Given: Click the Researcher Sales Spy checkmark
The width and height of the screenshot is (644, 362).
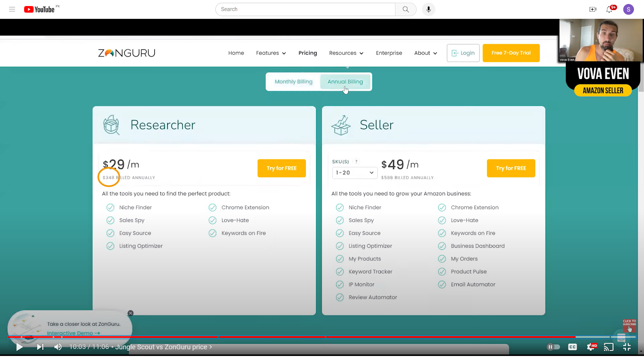Looking at the screenshot, I should [x=110, y=220].
